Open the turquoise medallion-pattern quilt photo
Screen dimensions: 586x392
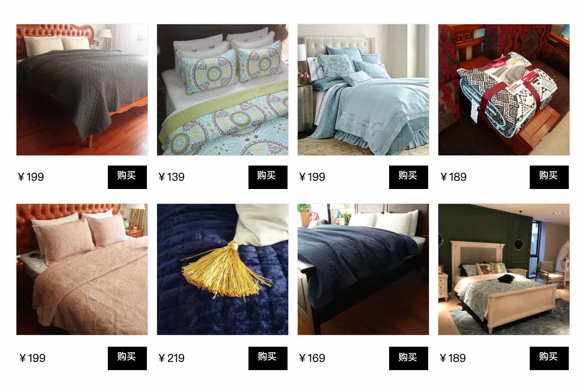coord(223,90)
